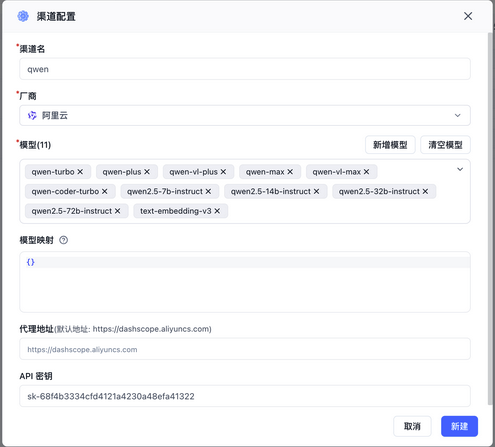The height and width of the screenshot is (447, 495).
Task: Remove the qwen-max model tag
Action: 290,172
